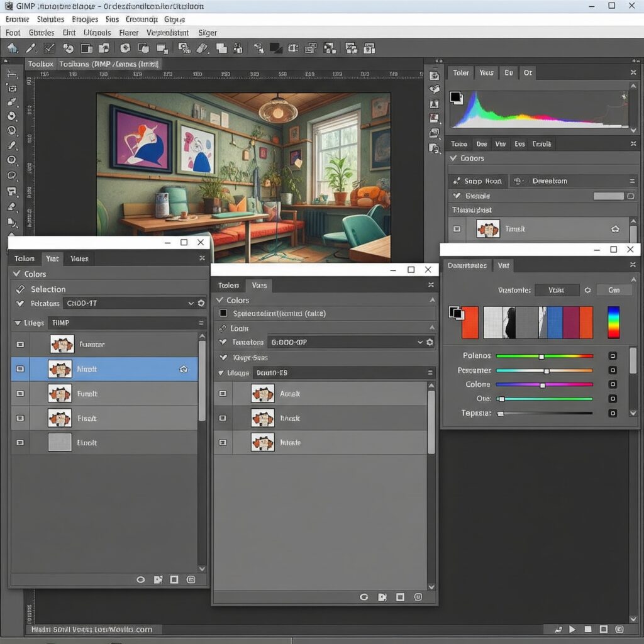Click the home icon in the main toolbar
The image size is (644, 644).
pyautogui.click(x=13, y=48)
